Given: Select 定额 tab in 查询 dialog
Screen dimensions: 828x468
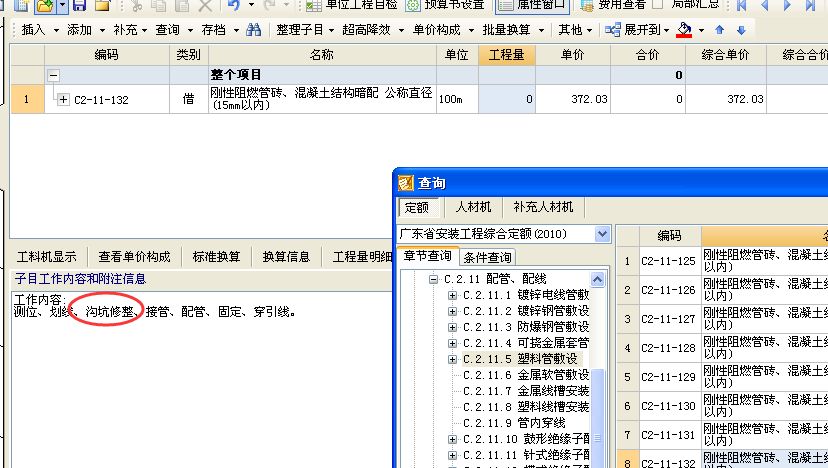Looking at the screenshot, I should [417, 208].
